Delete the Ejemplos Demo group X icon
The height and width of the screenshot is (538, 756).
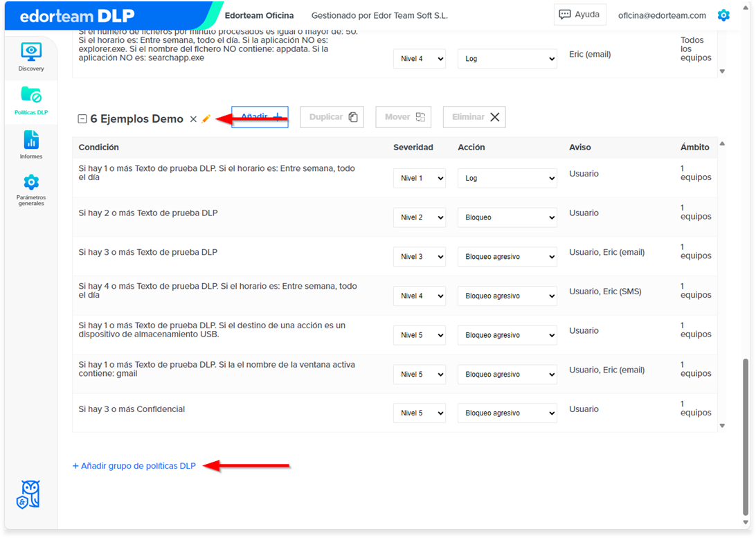point(193,119)
